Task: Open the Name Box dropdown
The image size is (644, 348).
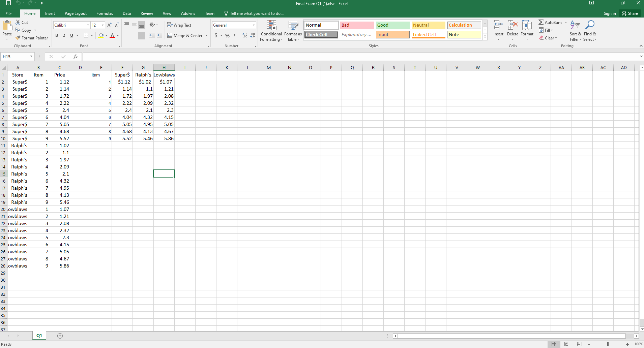Action: point(31,57)
